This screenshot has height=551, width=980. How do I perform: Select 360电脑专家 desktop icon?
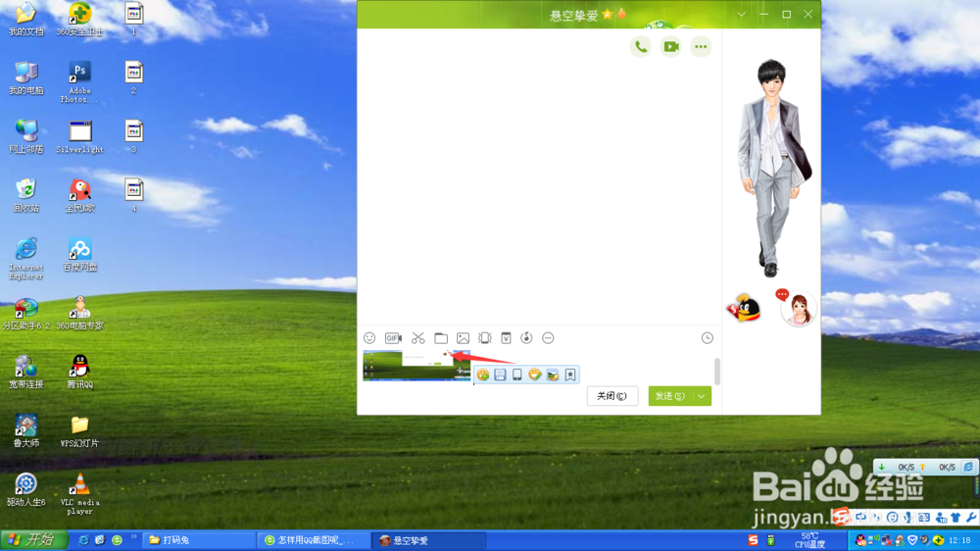pyautogui.click(x=80, y=313)
